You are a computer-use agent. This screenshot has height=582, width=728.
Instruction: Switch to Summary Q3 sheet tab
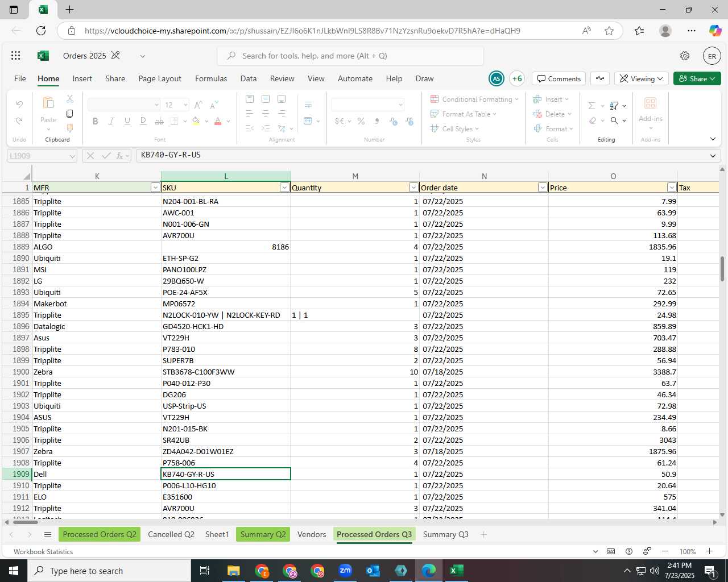click(446, 534)
